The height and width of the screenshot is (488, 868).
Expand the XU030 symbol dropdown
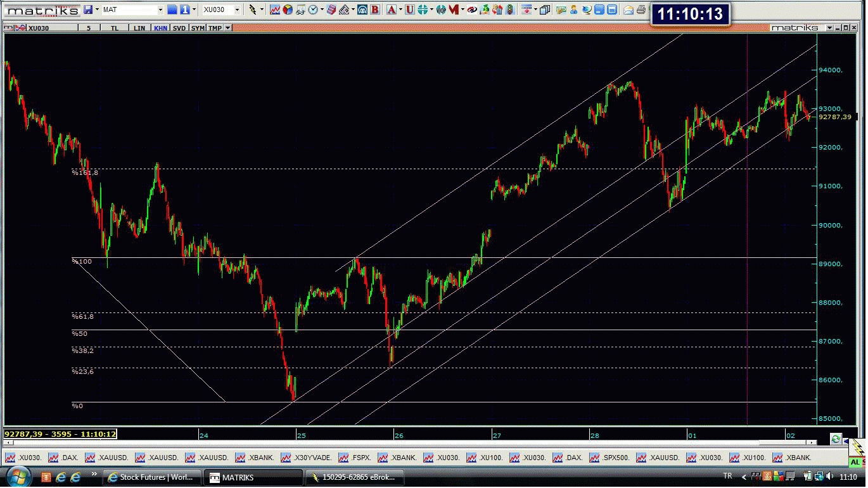(238, 10)
